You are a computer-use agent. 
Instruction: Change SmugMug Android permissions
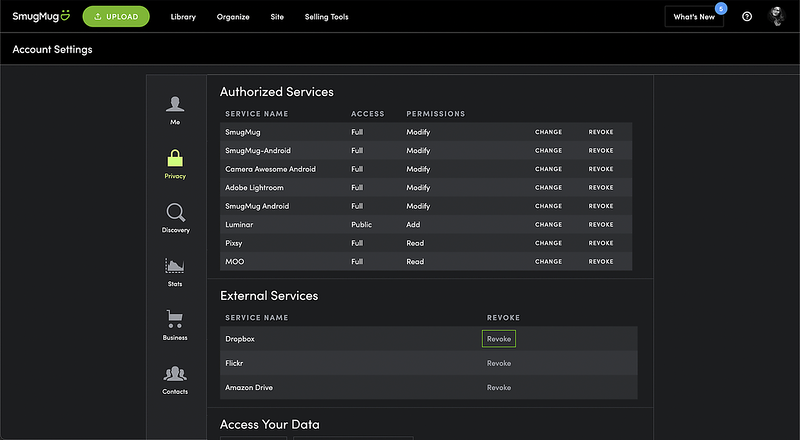click(x=548, y=206)
